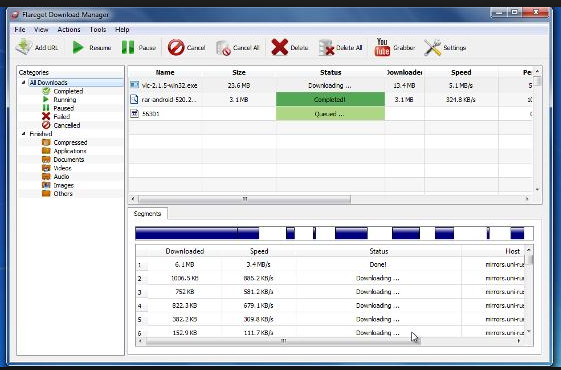Click the Delete All toolbar icon

326,48
